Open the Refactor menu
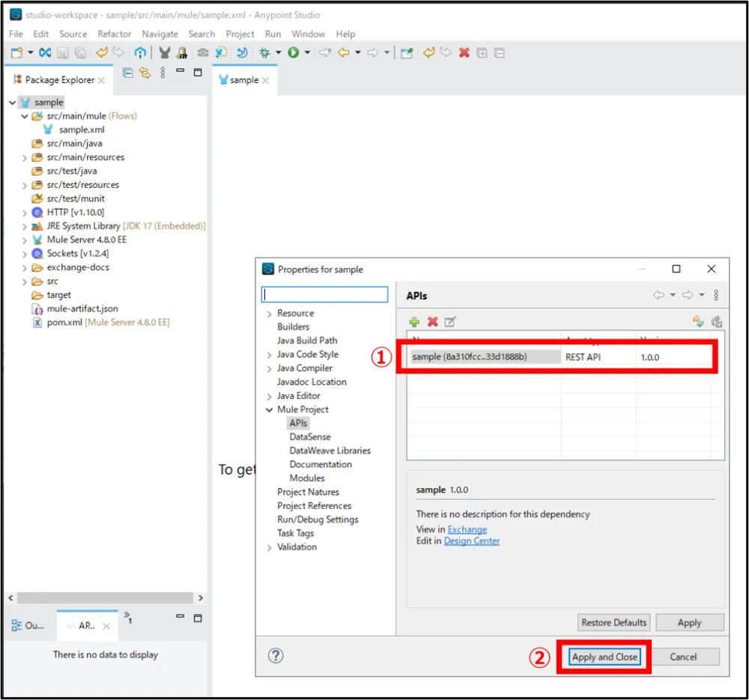Image resolution: width=749 pixels, height=700 pixels. click(x=114, y=34)
